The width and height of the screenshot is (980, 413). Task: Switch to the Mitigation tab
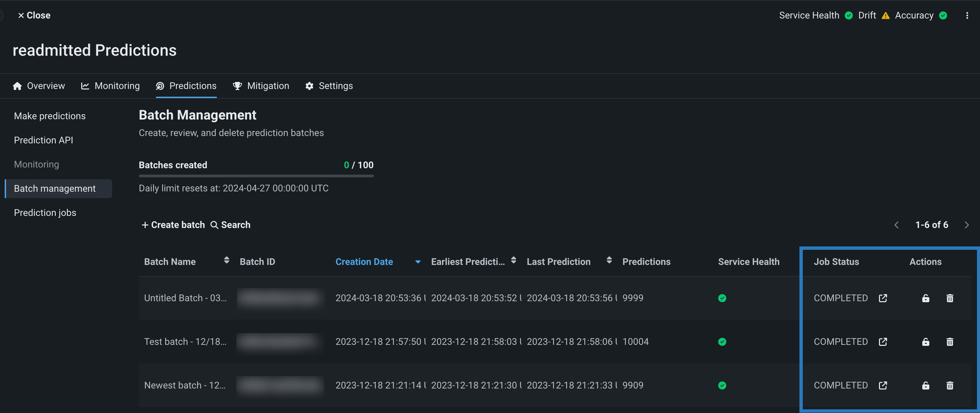coord(261,86)
